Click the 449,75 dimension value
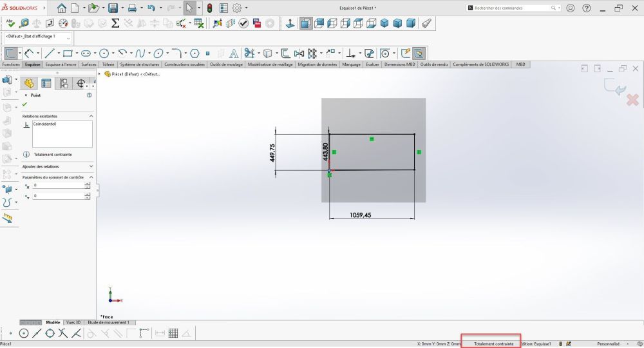This screenshot has height=348, width=644. click(272, 153)
